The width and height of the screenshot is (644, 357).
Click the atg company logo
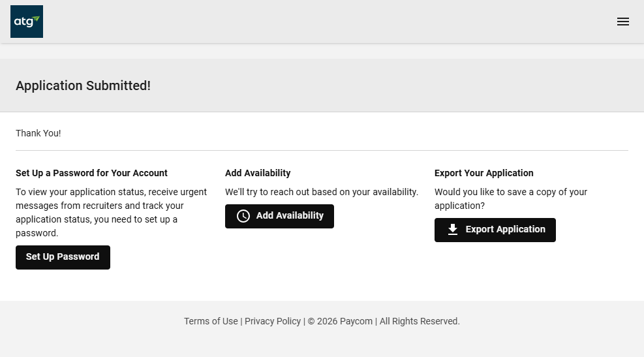coord(27,22)
